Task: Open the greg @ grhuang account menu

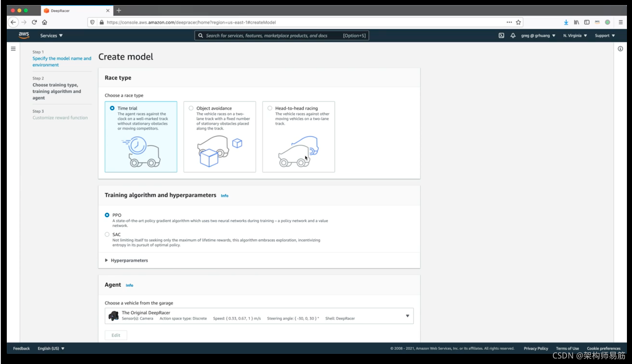Action: pyautogui.click(x=538, y=36)
